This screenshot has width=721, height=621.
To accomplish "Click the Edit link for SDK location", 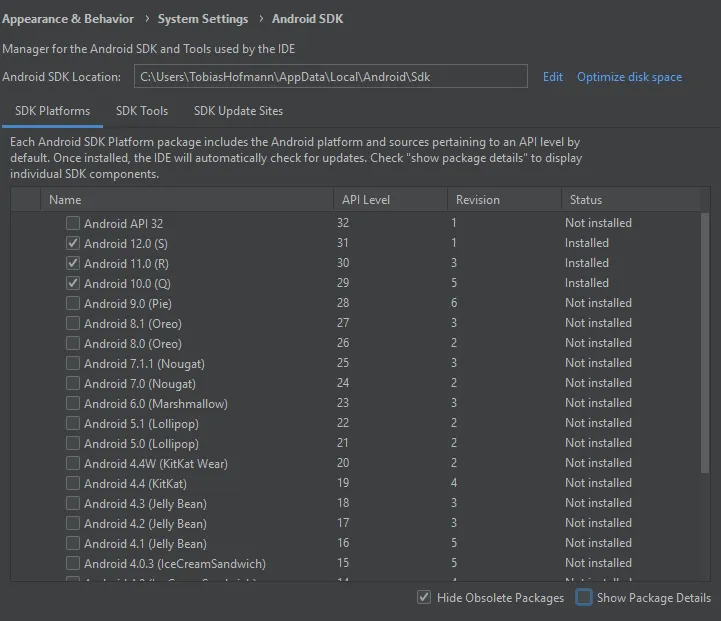I will click(x=553, y=77).
